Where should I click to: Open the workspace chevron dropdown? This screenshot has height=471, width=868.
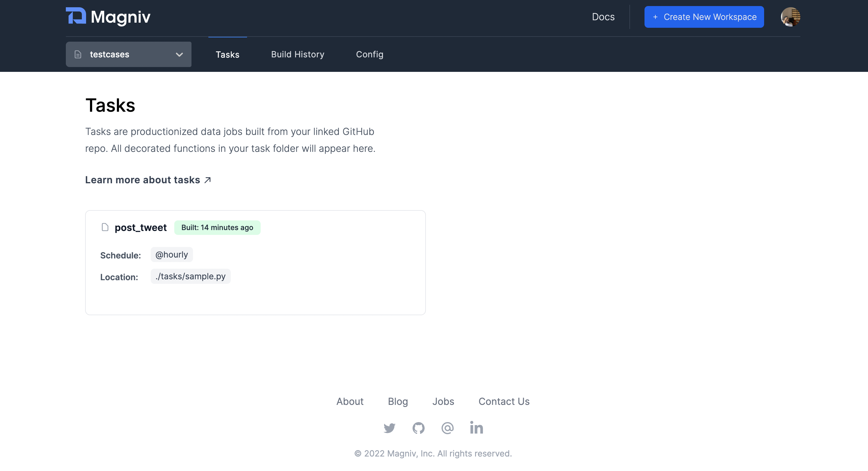tap(179, 54)
